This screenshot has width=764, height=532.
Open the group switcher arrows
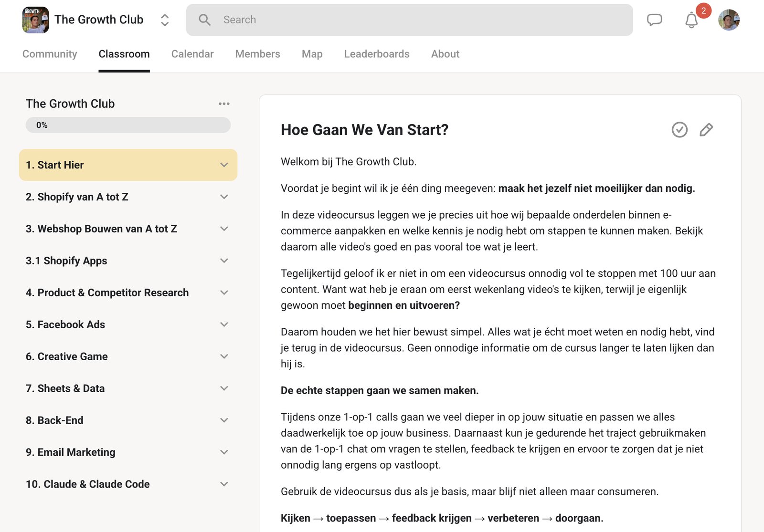pos(165,20)
